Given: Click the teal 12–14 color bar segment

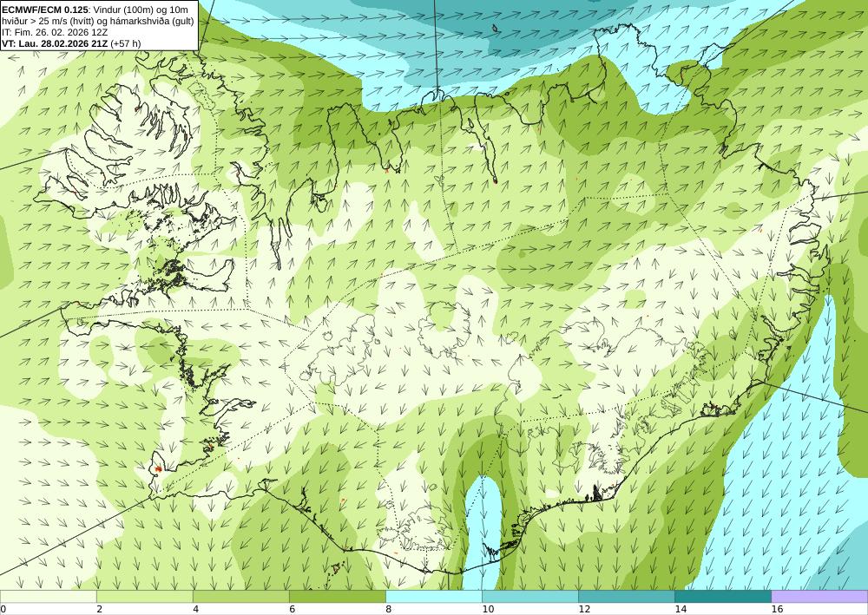Looking at the screenshot, I should coord(627,597).
